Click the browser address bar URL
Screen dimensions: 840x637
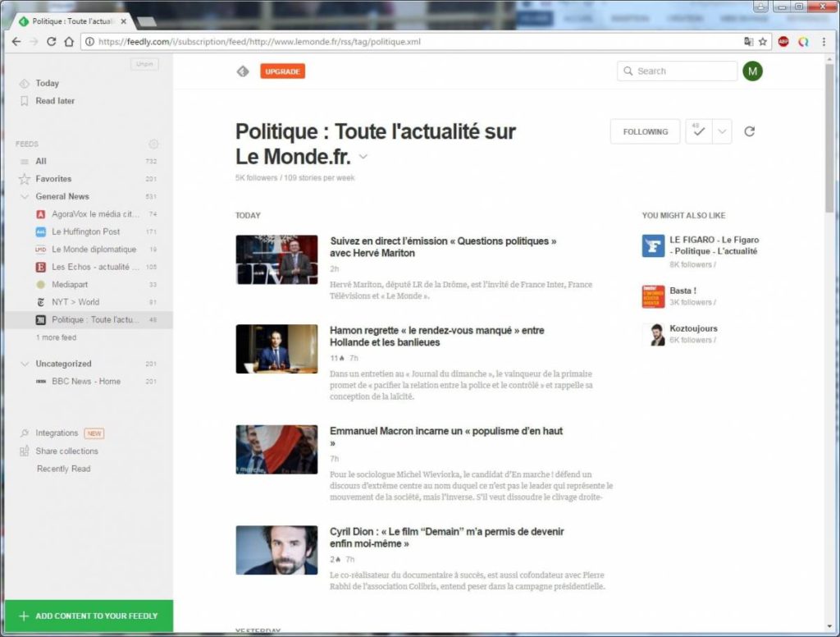(260, 42)
